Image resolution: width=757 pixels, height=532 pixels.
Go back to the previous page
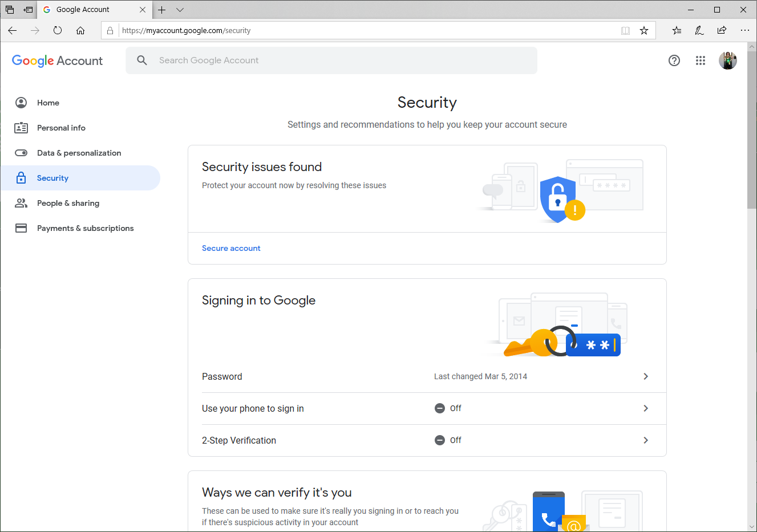(x=13, y=31)
